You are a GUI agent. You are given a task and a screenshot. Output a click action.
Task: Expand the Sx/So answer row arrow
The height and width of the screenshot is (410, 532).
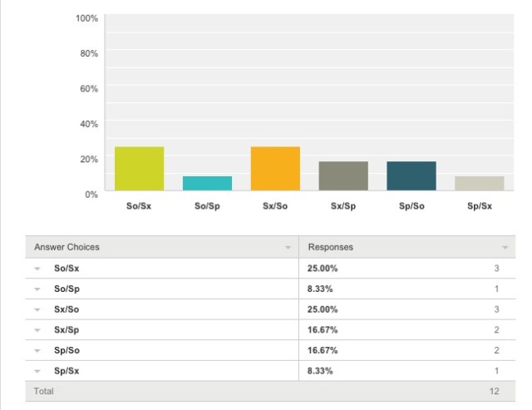pyautogui.click(x=37, y=309)
